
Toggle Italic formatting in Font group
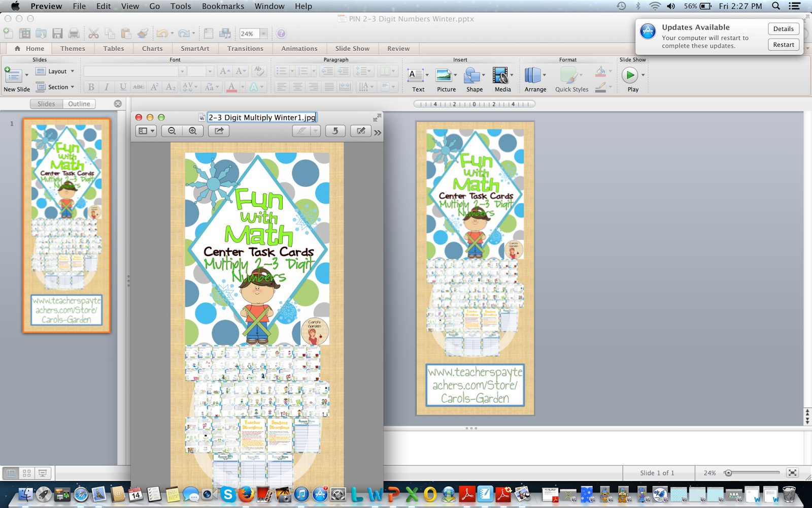(x=107, y=87)
